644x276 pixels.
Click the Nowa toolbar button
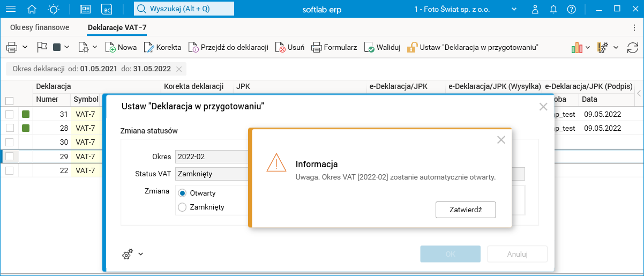point(121,47)
